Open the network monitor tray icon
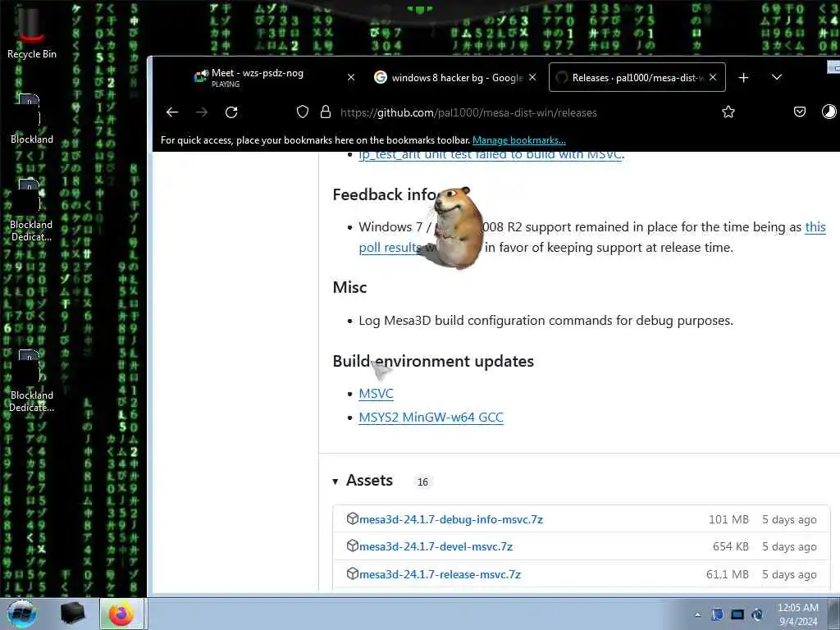 click(x=737, y=615)
